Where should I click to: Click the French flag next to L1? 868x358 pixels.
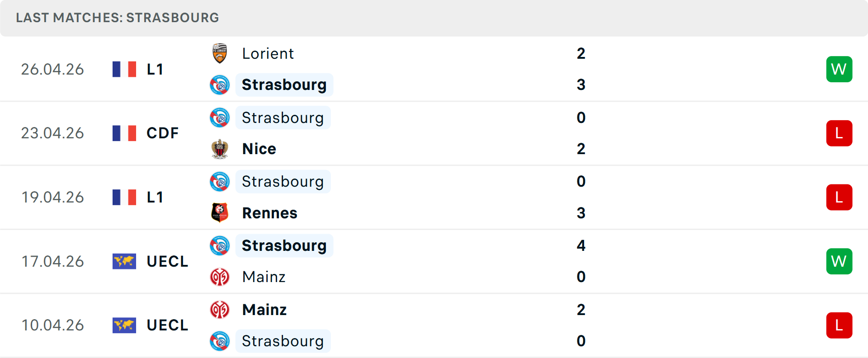tap(124, 69)
